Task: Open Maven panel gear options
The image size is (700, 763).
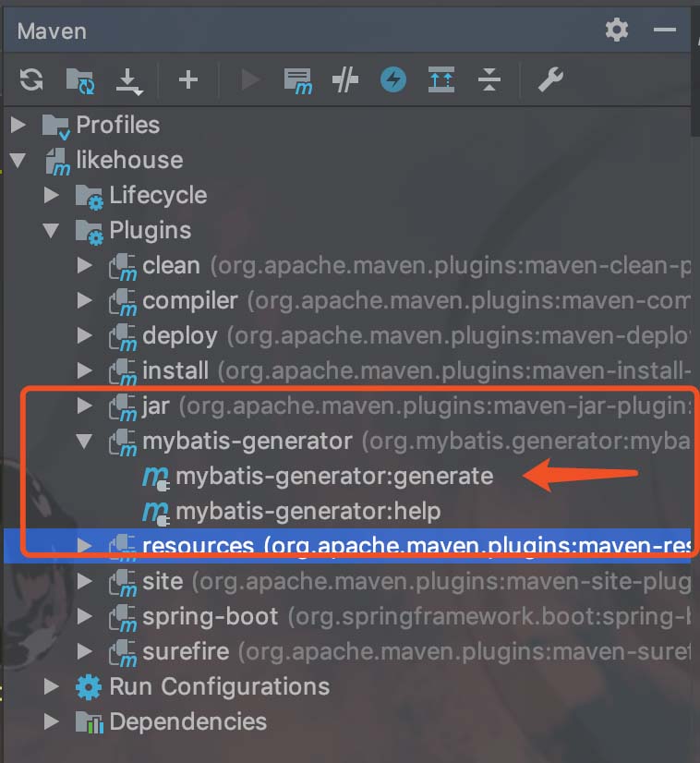Action: (616, 30)
